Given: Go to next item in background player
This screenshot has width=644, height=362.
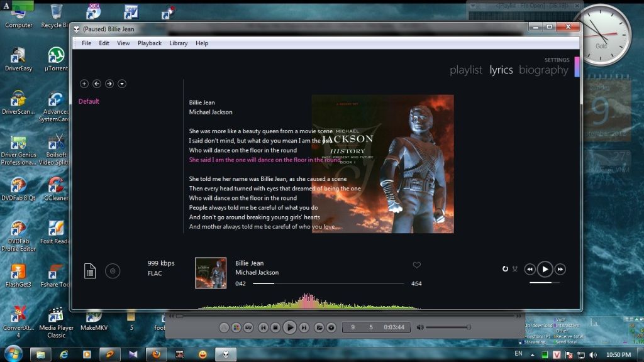Looking at the screenshot, I should [304, 327].
